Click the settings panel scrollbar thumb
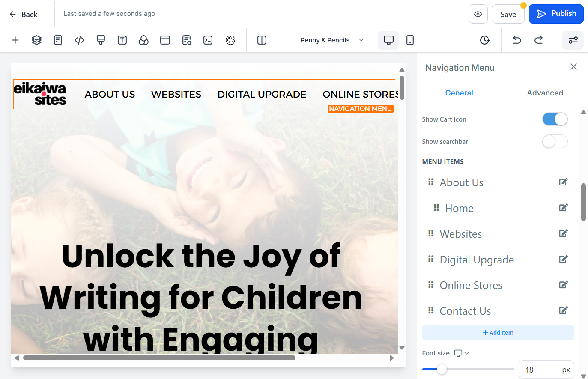 coord(583,202)
